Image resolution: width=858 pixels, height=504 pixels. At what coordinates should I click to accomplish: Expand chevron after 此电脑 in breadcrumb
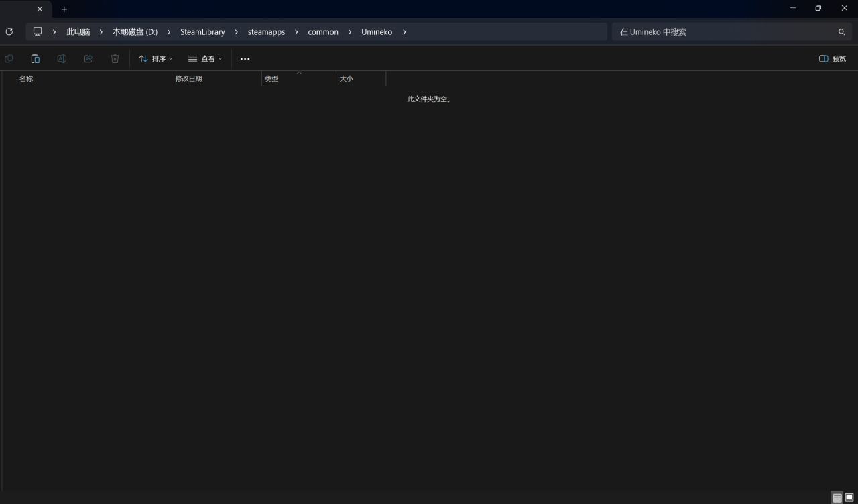click(x=101, y=31)
